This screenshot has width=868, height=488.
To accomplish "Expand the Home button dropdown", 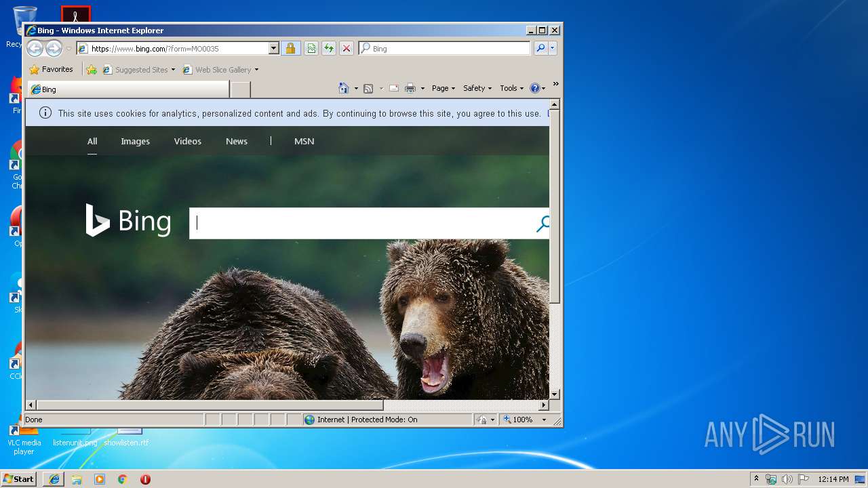I will pyautogui.click(x=356, y=88).
